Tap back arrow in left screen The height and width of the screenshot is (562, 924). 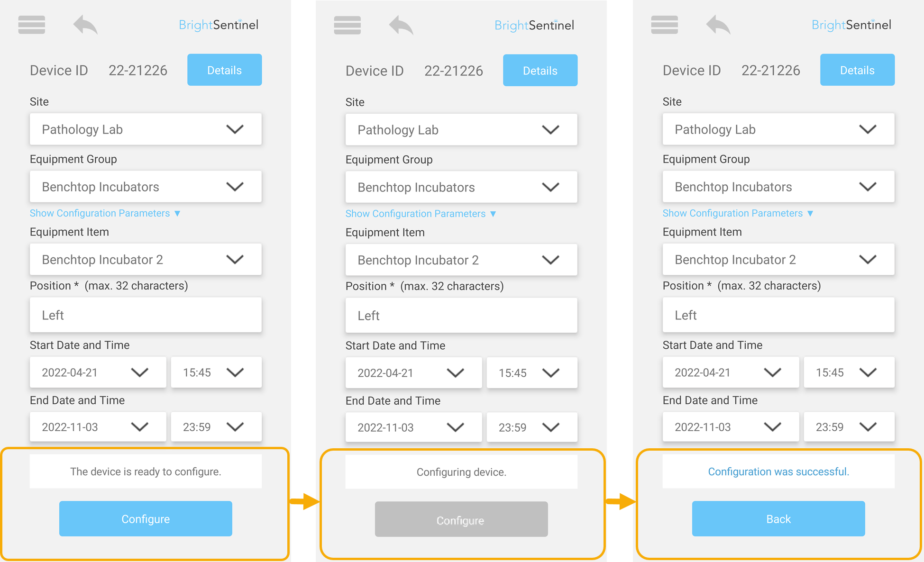85,25
